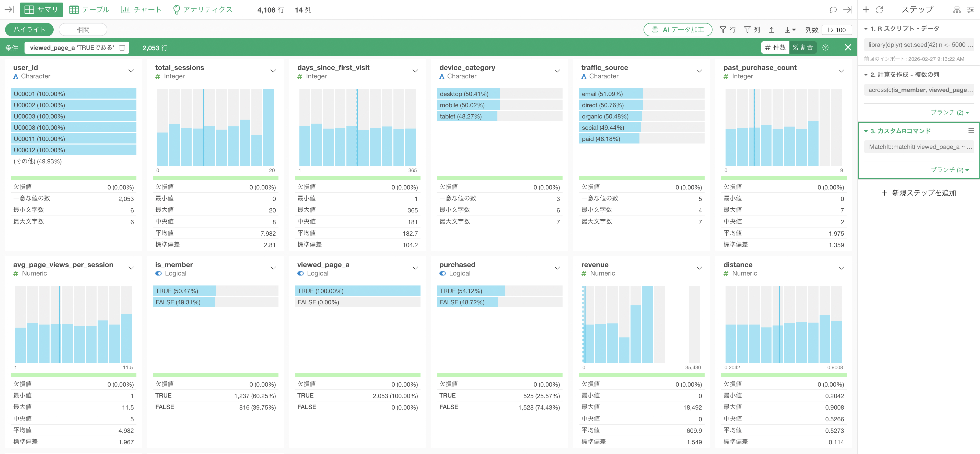Select the 相関 correlation mode
The height and width of the screenshot is (454, 980).
pos(83,30)
